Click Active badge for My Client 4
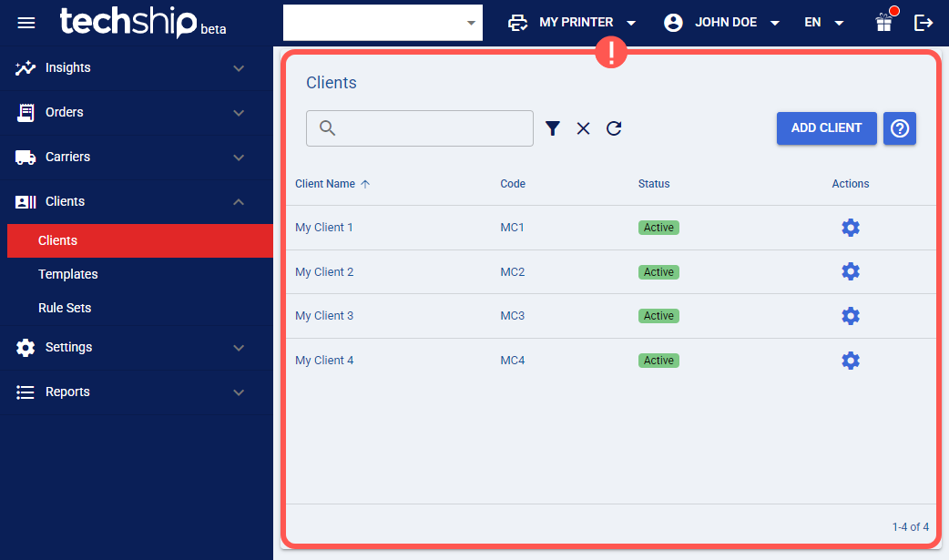The height and width of the screenshot is (560, 949). 658,361
